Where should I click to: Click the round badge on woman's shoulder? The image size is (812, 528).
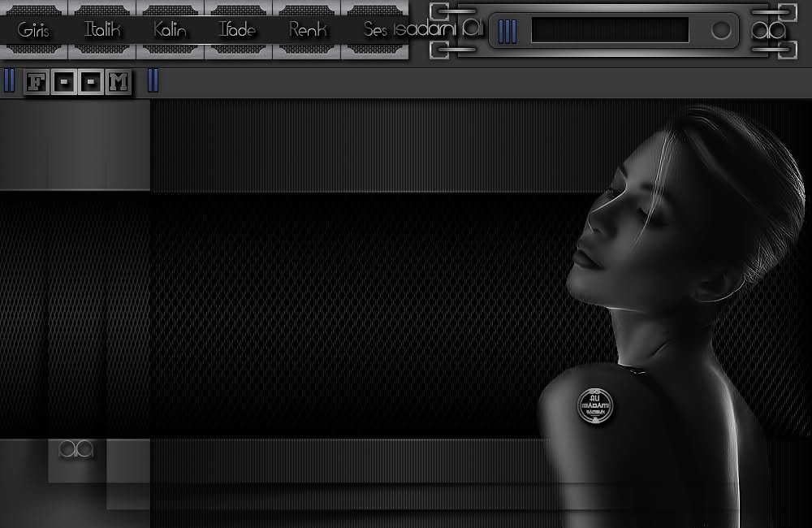[595, 405]
